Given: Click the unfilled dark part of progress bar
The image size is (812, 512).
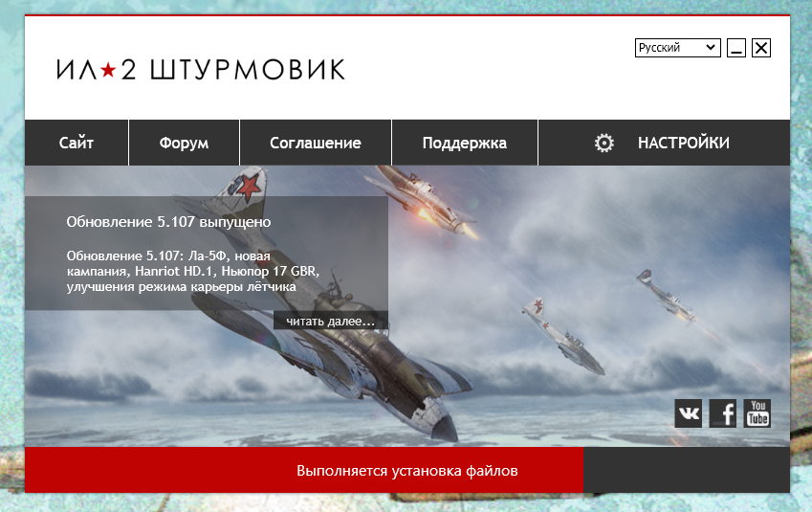Looking at the screenshot, I should [x=686, y=470].
